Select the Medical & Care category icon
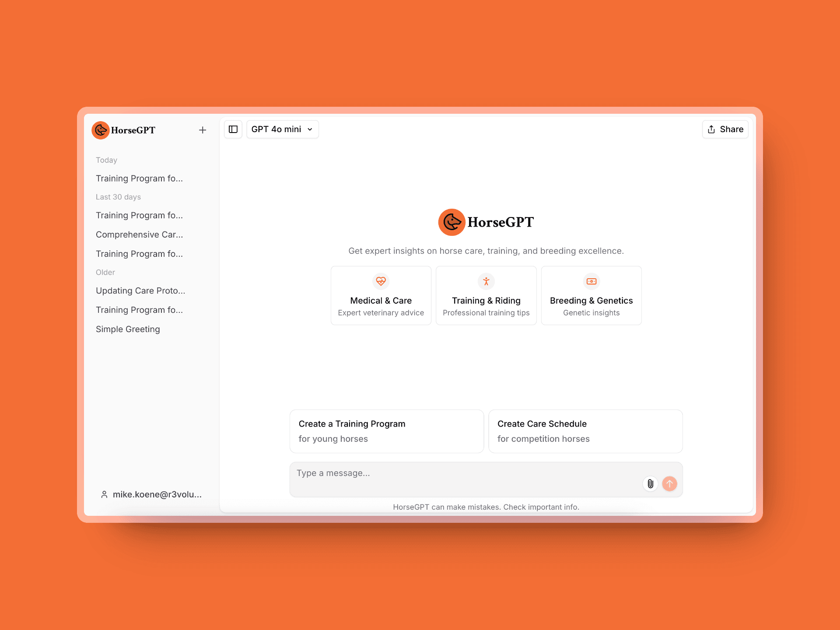 click(x=381, y=281)
